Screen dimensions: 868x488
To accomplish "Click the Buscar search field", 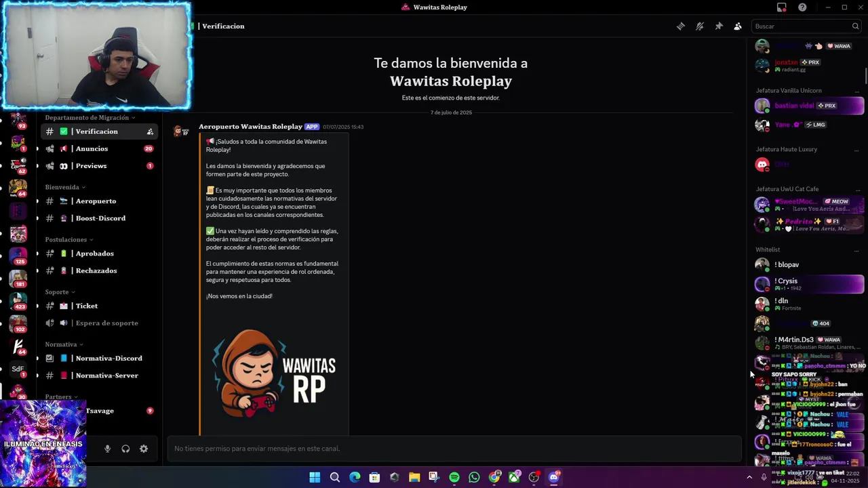I will 806,26.
